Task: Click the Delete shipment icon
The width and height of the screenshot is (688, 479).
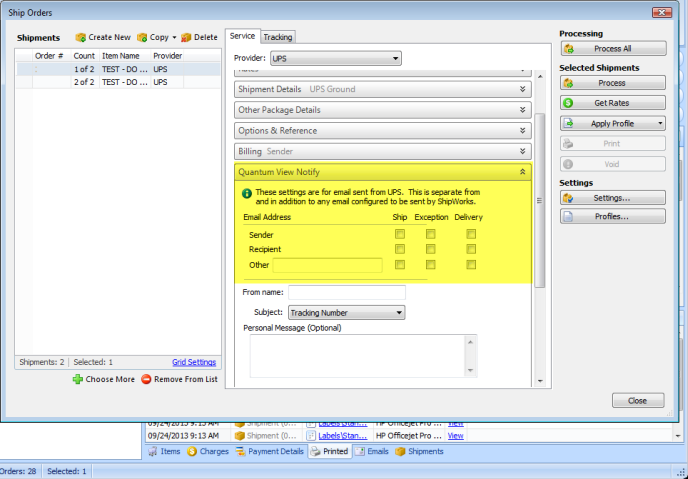Action: point(186,37)
